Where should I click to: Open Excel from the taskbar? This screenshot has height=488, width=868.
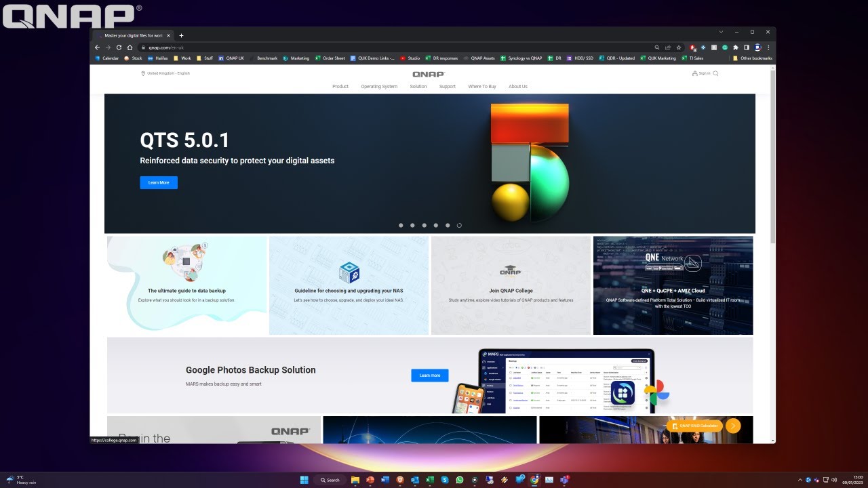430,480
